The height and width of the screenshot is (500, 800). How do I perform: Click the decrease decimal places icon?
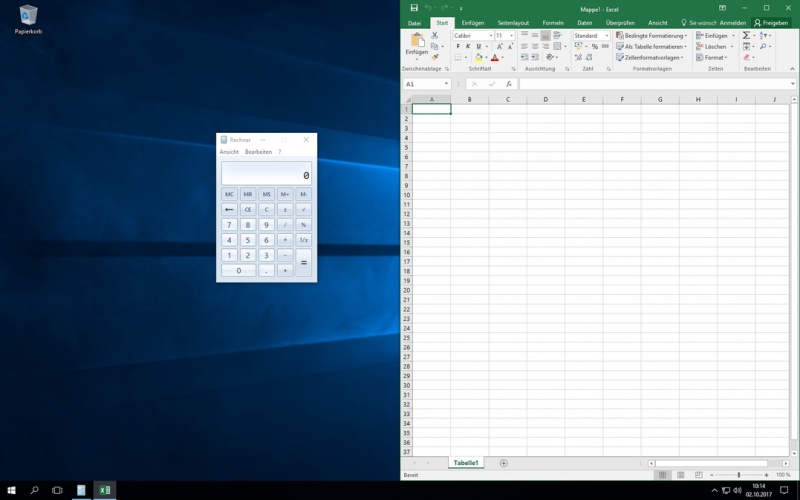click(589, 57)
